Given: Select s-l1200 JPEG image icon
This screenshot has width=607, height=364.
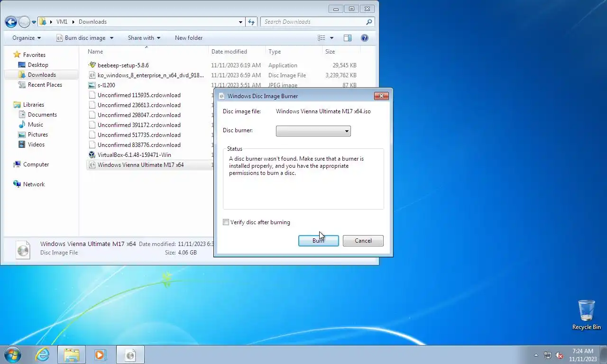Looking at the screenshot, I should pos(92,85).
